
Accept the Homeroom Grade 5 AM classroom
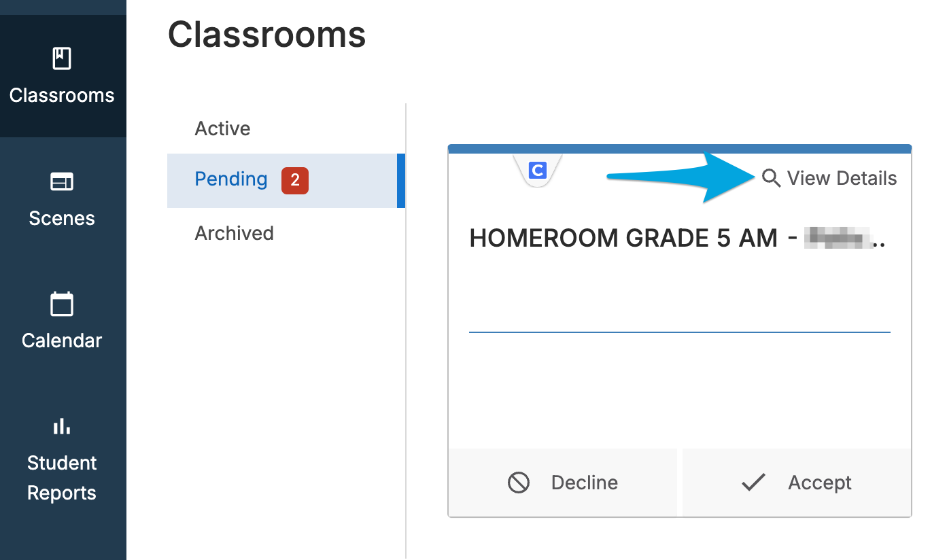tap(797, 483)
